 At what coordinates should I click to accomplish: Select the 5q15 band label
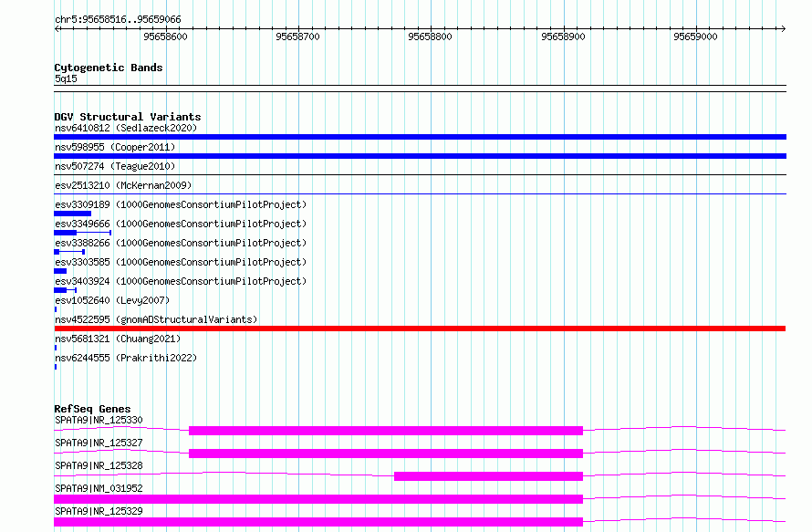pos(66,78)
